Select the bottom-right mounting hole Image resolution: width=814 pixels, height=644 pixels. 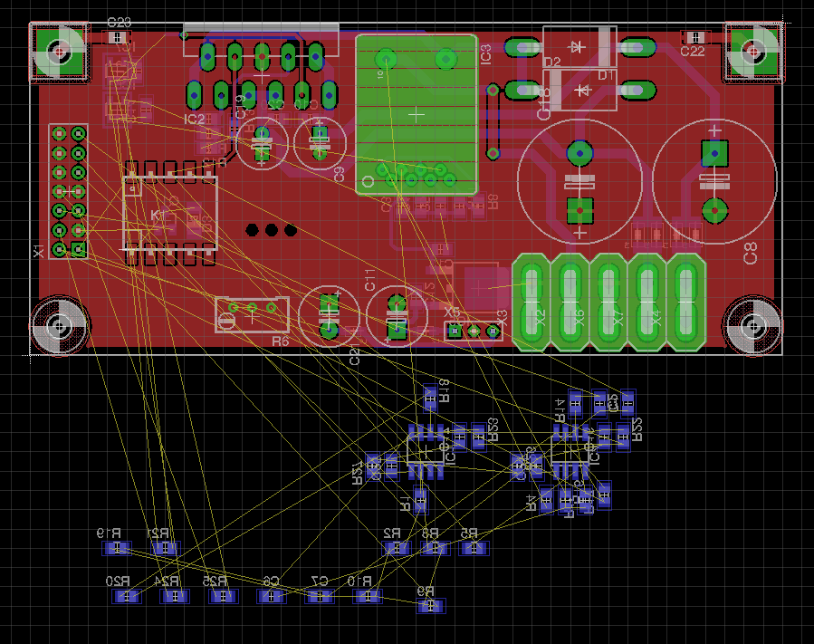click(752, 325)
